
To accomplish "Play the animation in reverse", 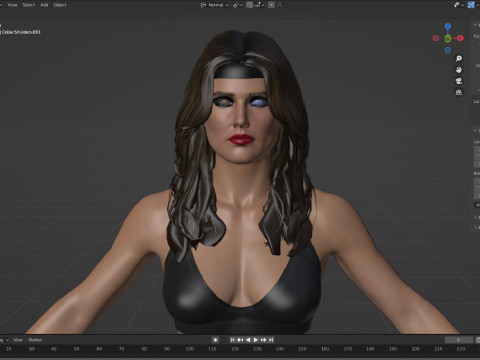I will 248,340.
